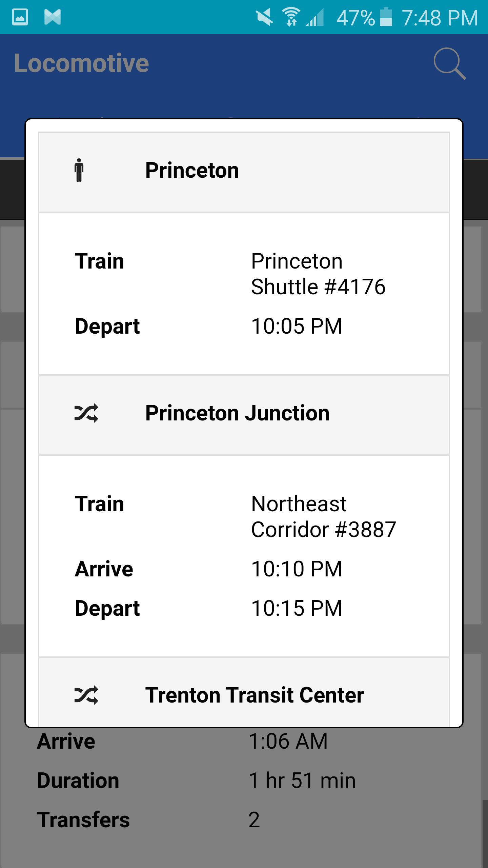Tap the muted sound status icon

(264, 17)
